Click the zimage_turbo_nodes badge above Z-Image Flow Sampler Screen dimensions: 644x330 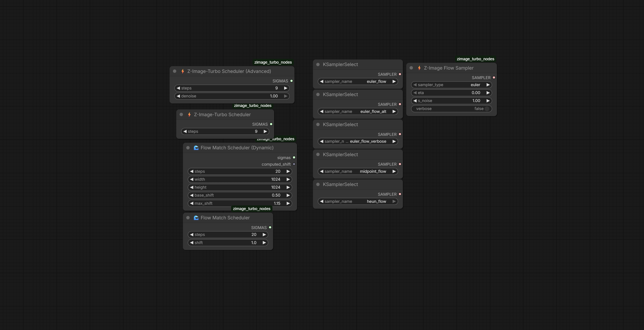(475, 59)
